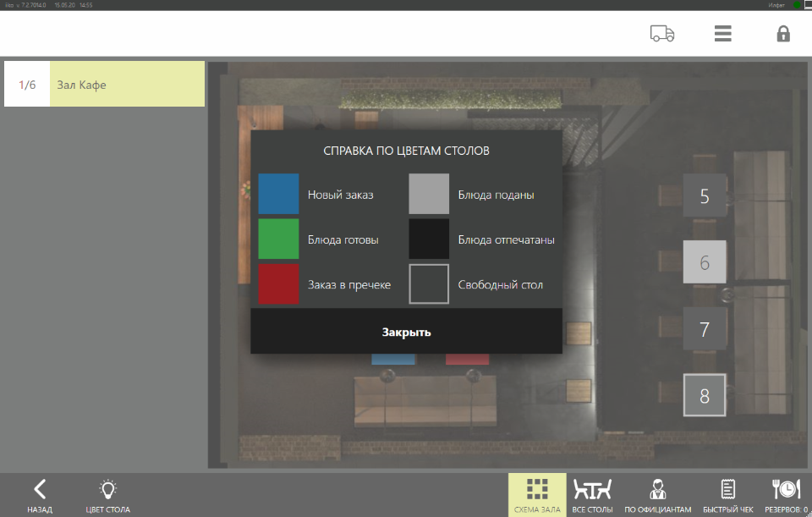Viewport: 812px width, 517px height.
Task: Select table 8 on the floor plan
Action: 705,395
